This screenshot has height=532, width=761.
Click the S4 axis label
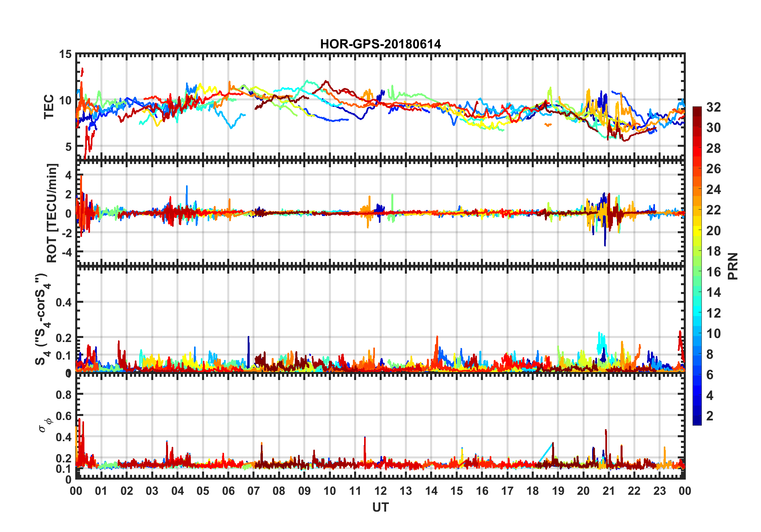43,319
